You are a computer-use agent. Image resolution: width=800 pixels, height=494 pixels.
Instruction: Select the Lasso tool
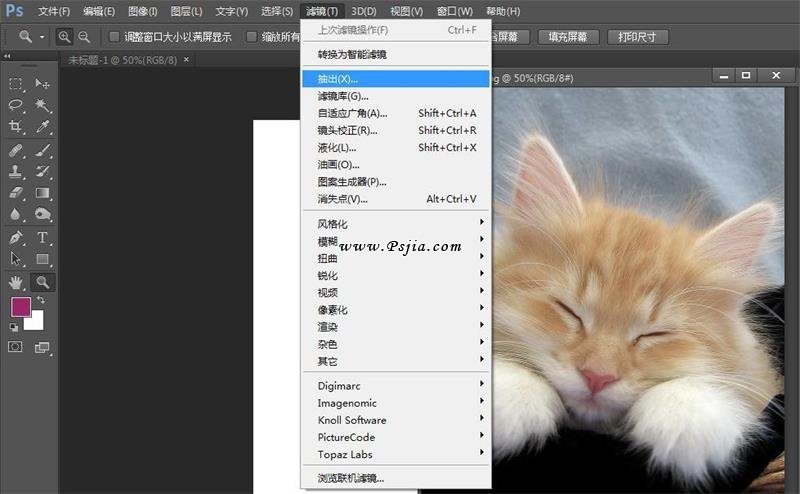[x=16, y=105]
